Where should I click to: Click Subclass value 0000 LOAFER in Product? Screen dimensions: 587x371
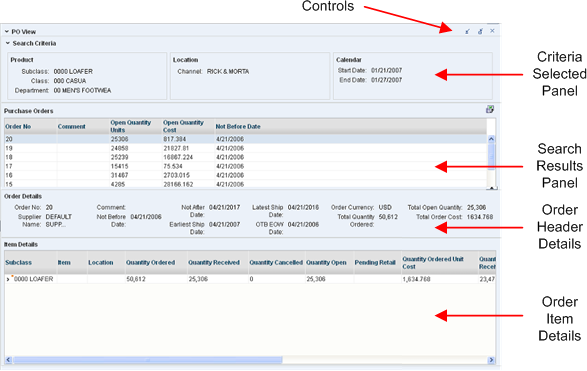(x=73, y=72)
